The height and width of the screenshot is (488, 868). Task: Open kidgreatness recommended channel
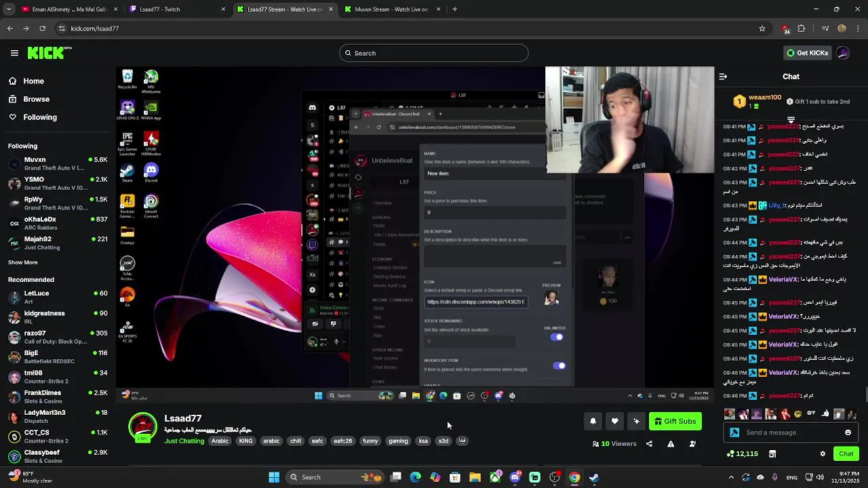(x=58, y=317)
